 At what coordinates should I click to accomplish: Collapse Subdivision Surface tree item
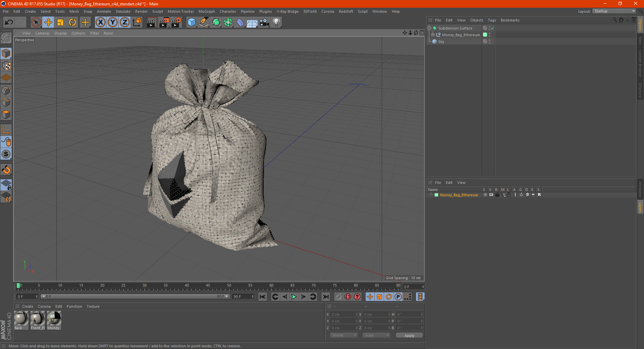pyautogui.click(x=429, y=28)
